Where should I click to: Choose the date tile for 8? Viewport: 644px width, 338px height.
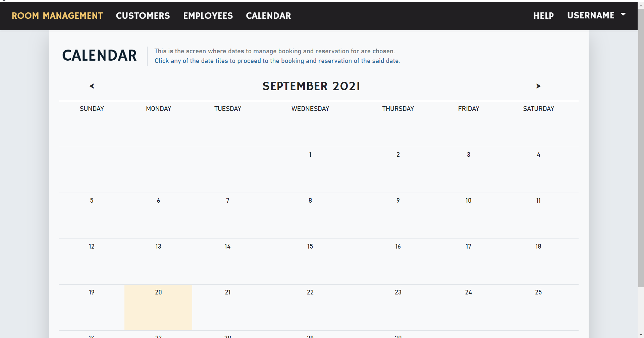coord(310,216)
